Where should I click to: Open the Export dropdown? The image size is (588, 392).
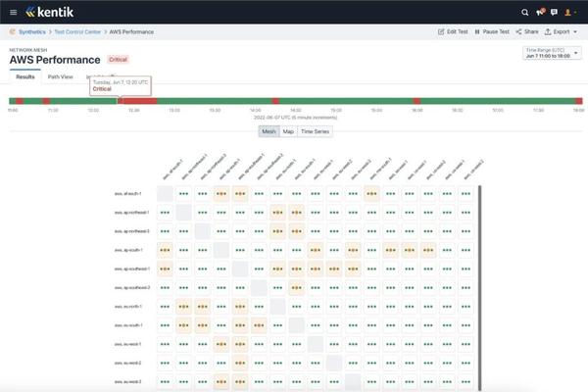[561, 32]
